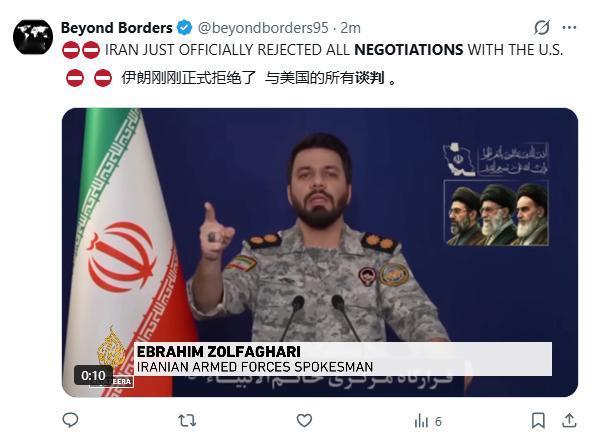605x447 pixels.
Task: Click the bold NEGOTIATIONS word
Action: [409, 50]
